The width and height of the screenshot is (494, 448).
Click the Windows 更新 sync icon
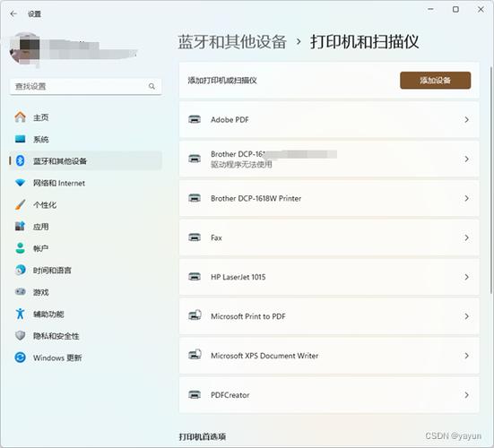[20, 358]
